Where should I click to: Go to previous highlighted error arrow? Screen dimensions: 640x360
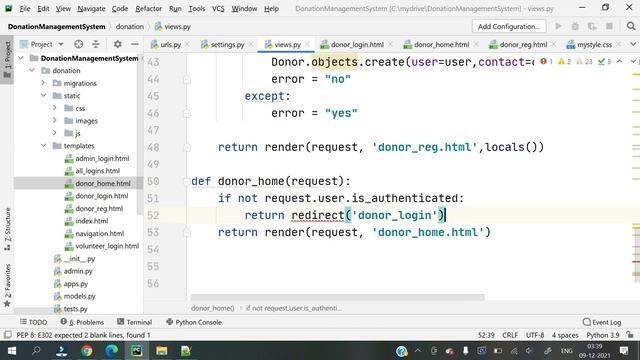620,62
